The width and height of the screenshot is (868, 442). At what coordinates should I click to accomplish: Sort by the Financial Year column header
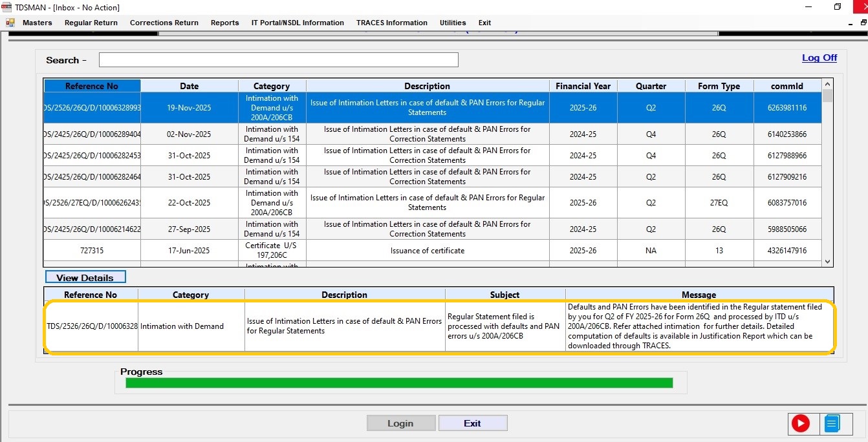point(583,86)
